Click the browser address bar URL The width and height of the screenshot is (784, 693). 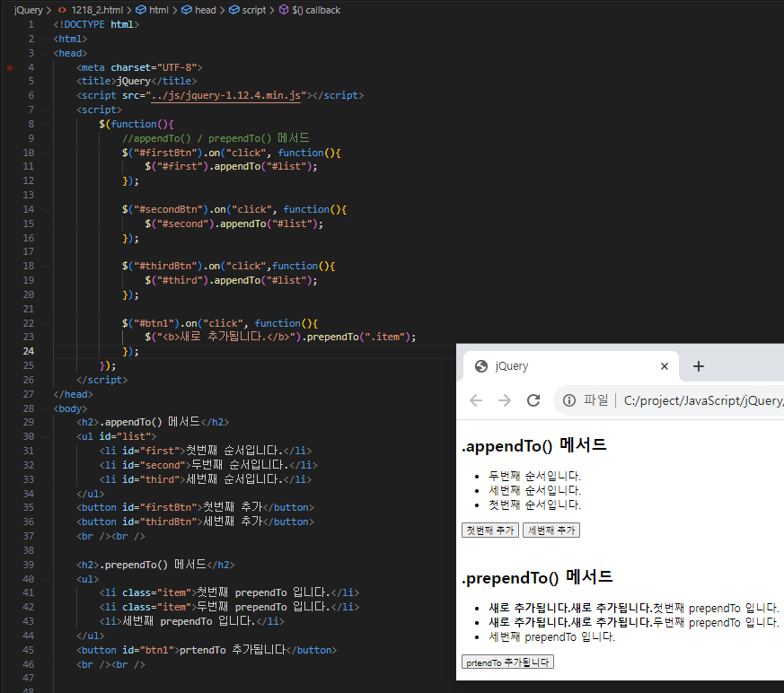click(703, 400)
